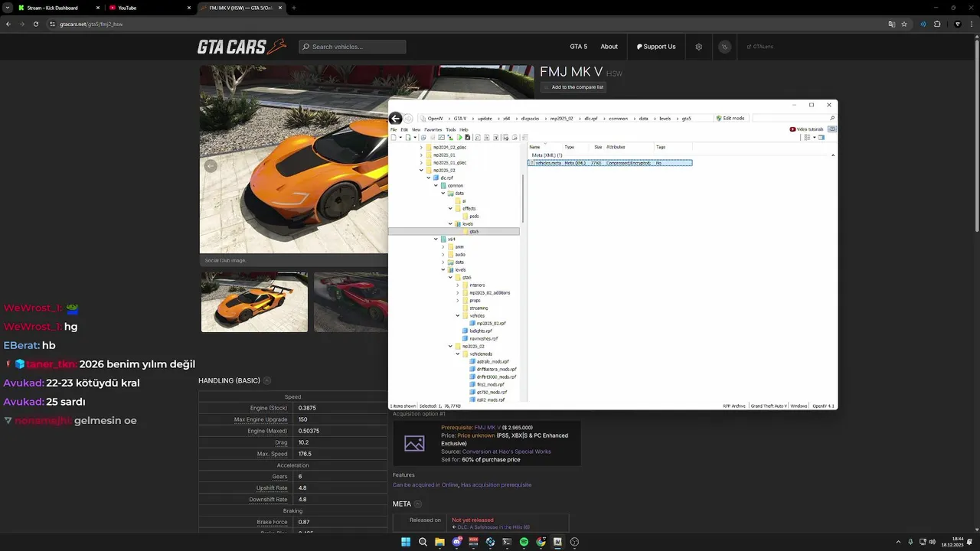Click update in the OpenIV breadcrumb path
This screenshot has width=980, height=551.
click(x=485, y=119)
